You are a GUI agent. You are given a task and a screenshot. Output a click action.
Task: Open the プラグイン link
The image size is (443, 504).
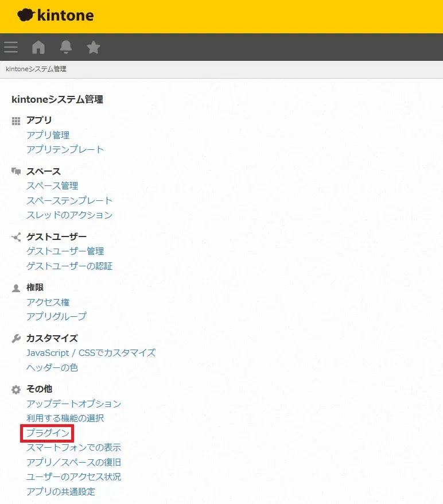48,433
